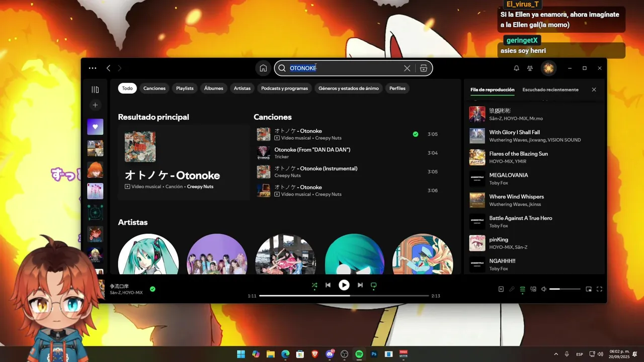644x362 pixels.
Task: Open the Browse icon in search bar
Action: pos(424,68)
